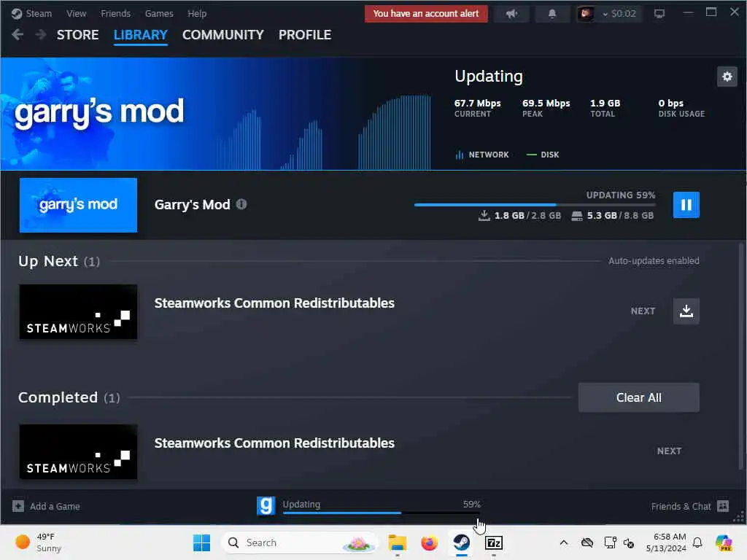The width and height of the screenshot is (747, 560).
Task: Click the 0 bps DISK USAGE value
Action: tap(671, 104)
